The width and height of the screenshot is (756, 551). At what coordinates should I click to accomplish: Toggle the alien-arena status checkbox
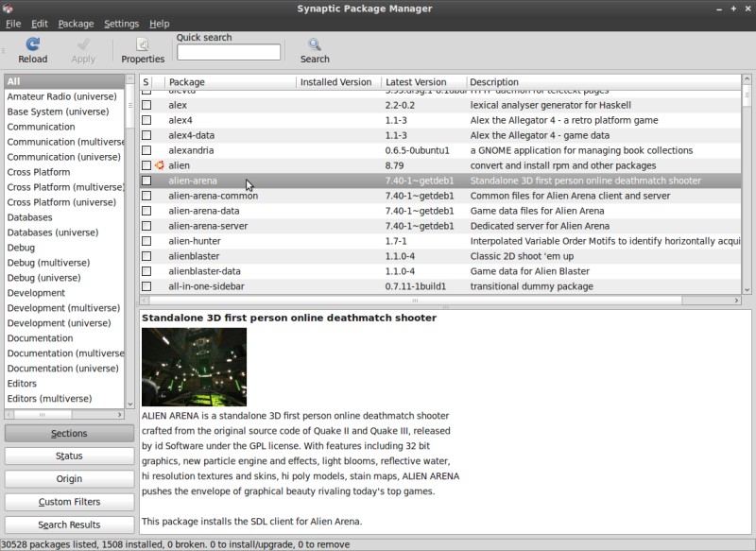(146, 181)
